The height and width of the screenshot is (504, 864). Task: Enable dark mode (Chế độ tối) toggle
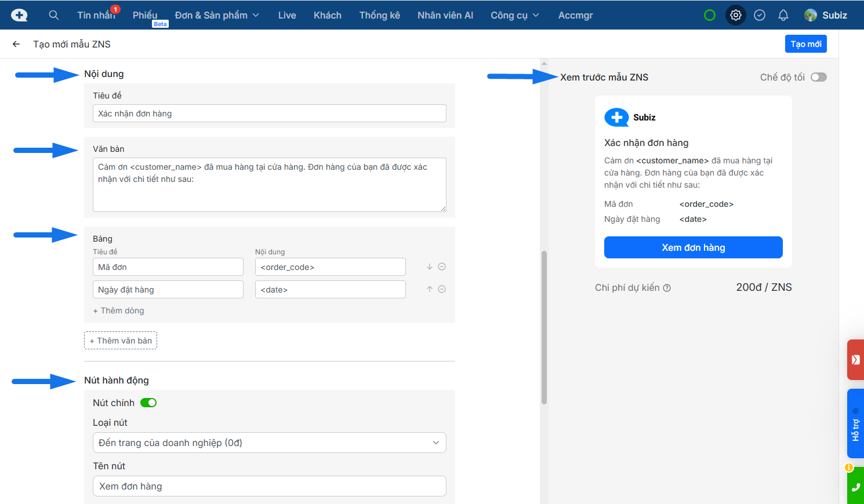pos(818,77)
